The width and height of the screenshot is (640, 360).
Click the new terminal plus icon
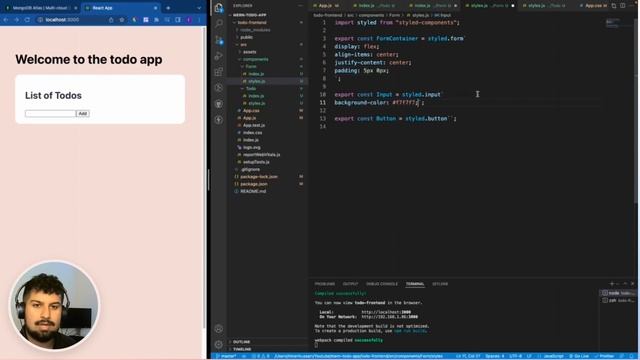pos(611,284)
